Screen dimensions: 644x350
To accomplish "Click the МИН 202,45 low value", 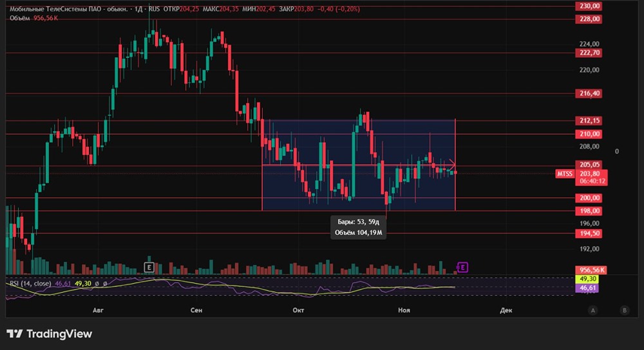I will tap(259, 9).
